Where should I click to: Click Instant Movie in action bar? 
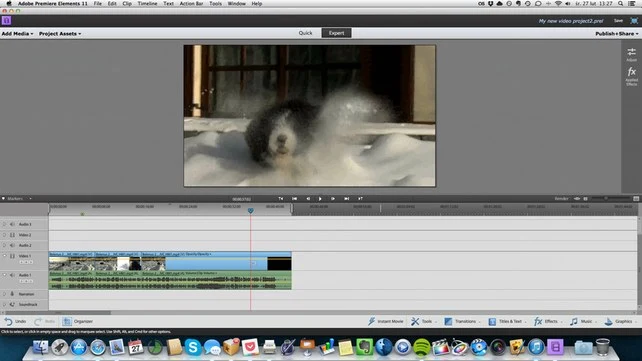(385, 321)
